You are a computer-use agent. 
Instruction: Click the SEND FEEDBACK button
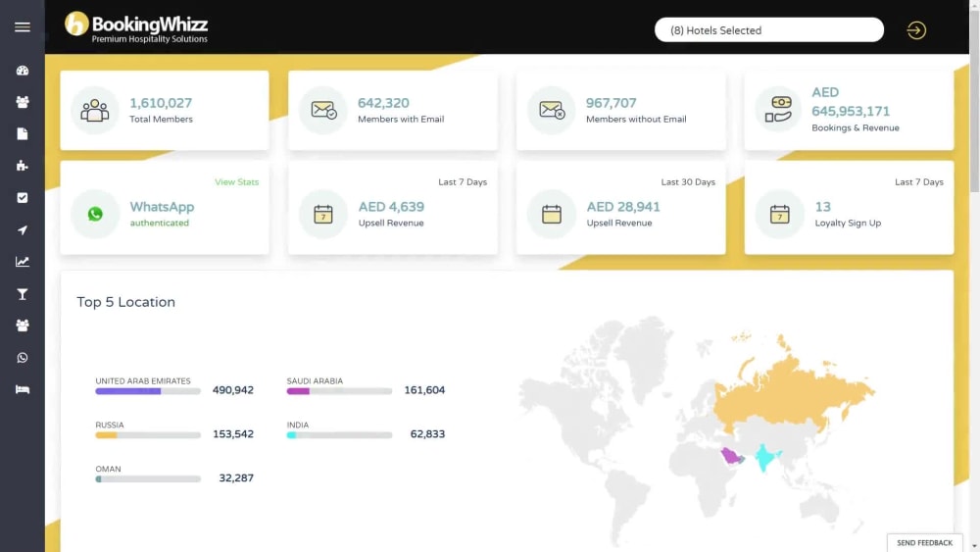924,542
